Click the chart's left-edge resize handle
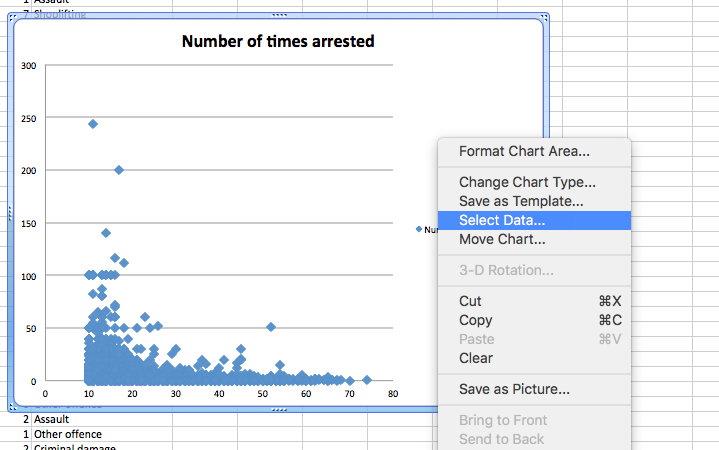 10,213
